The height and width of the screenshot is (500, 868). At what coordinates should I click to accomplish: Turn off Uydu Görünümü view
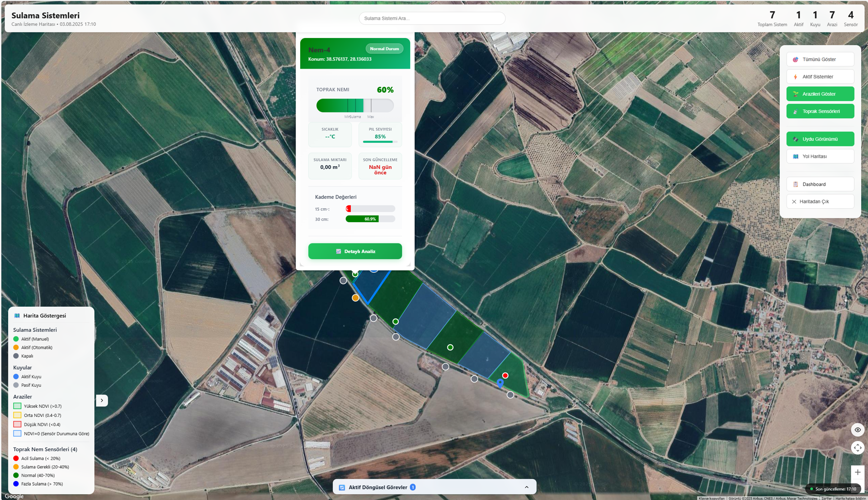click(820, 139)
